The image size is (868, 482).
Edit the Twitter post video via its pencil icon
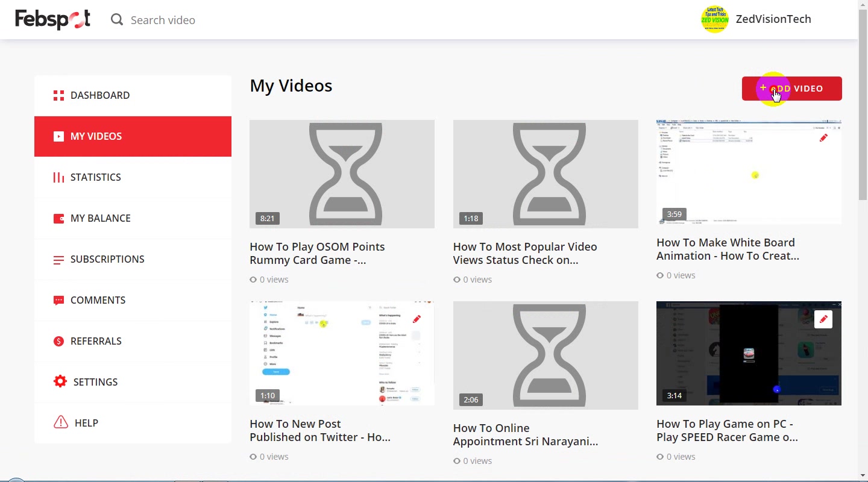[417, 319]
